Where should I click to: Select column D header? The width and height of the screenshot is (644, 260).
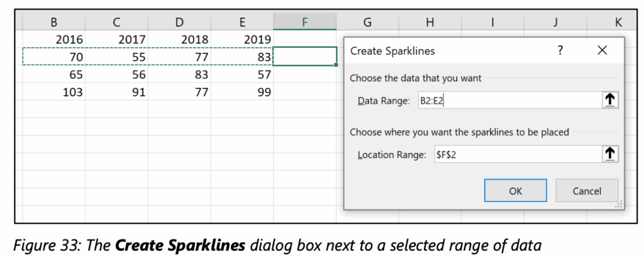click(x=179, y=23)
